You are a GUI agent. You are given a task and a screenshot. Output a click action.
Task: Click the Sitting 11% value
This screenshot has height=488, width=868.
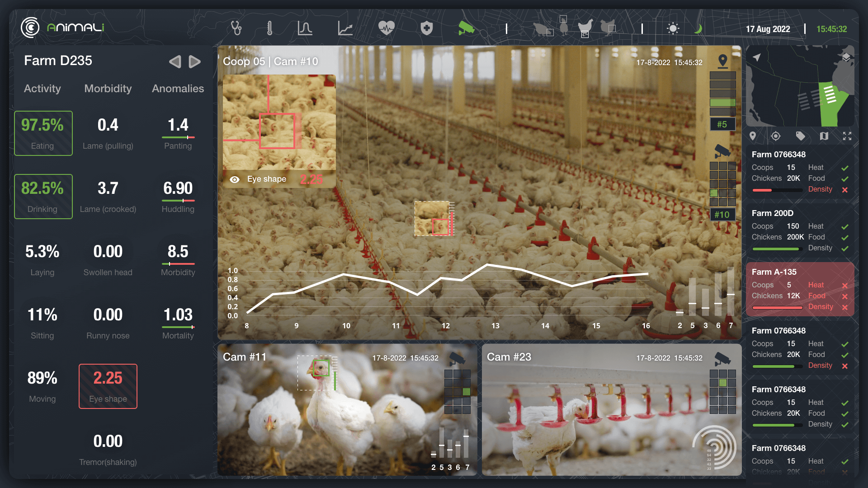42,314
